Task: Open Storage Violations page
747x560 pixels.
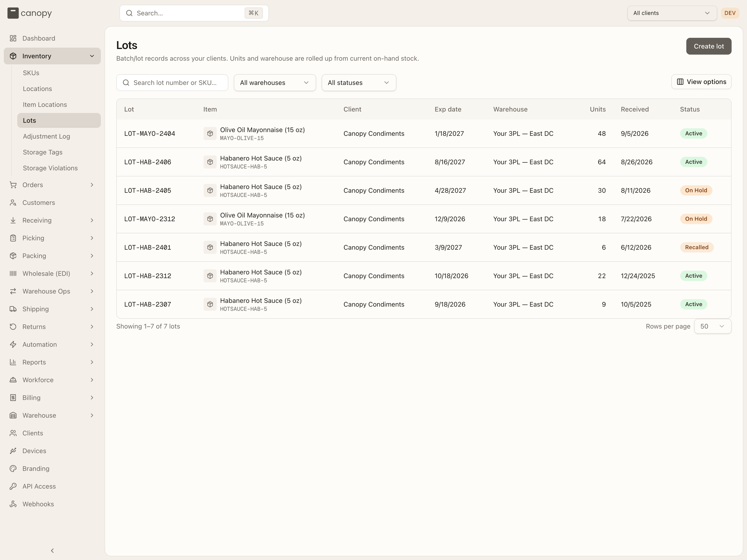Action: 50,168
